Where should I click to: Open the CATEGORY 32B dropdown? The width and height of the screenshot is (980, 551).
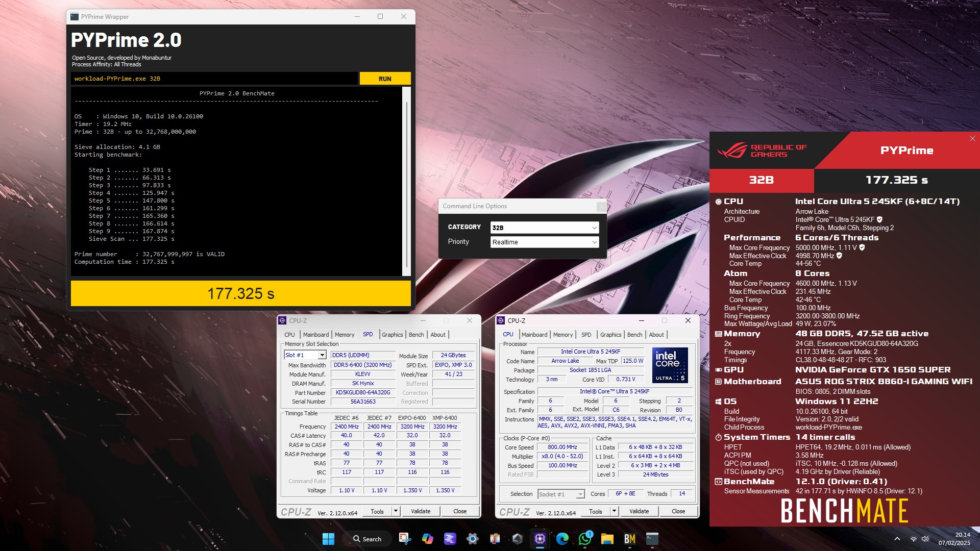click(545, 228)
